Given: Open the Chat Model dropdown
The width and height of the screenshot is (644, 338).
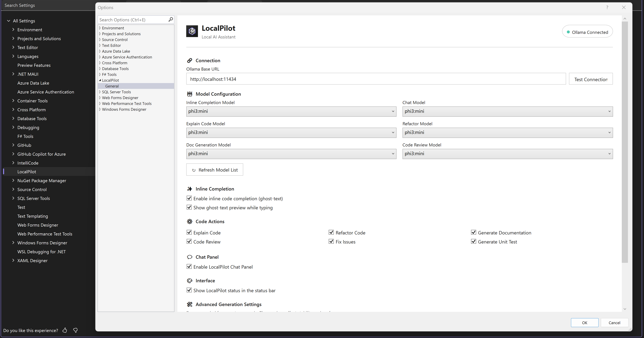Looking at the screenshot, I should click(x=507, y=111).
